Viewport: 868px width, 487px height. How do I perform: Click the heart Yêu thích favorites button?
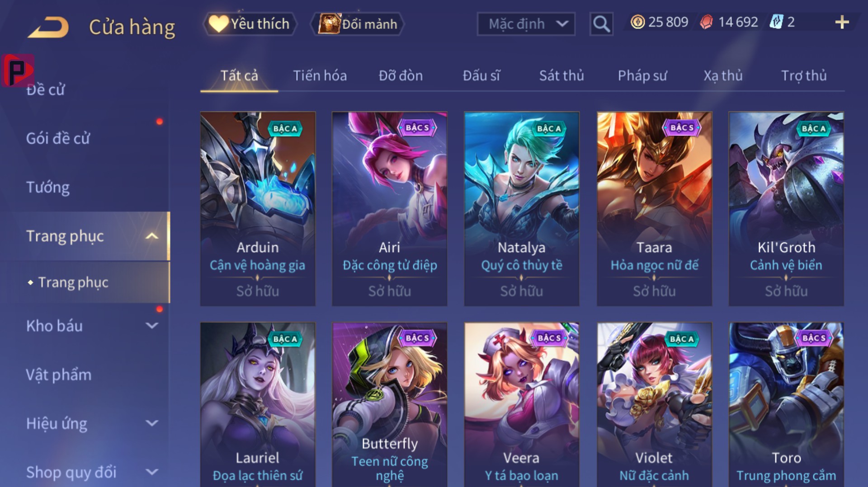pyautogui.click(x=250, y=23)
